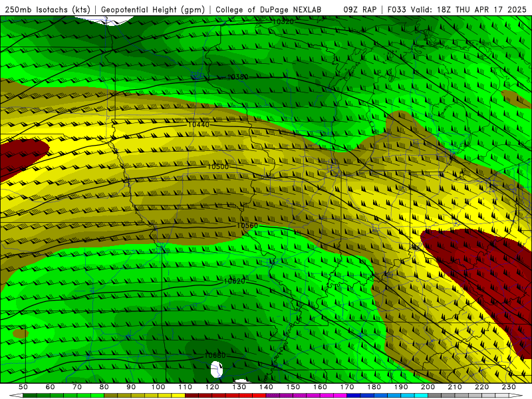Viewport: 532px width, 399px height.
Task: Select the 10620 contour label
Action: pyautogui.click(x=235, y=281)
